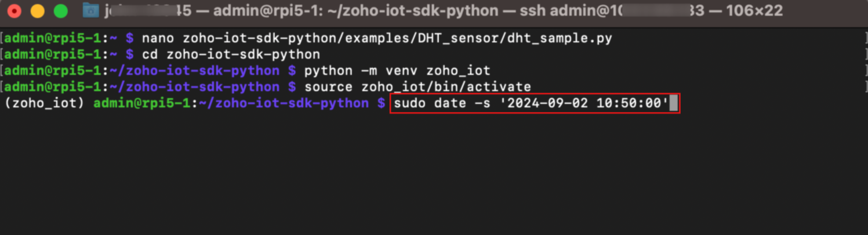This screenshot has height=235, width=868.
Task: Click the source zoho_iot/bin/activate command
Action: 417,87
